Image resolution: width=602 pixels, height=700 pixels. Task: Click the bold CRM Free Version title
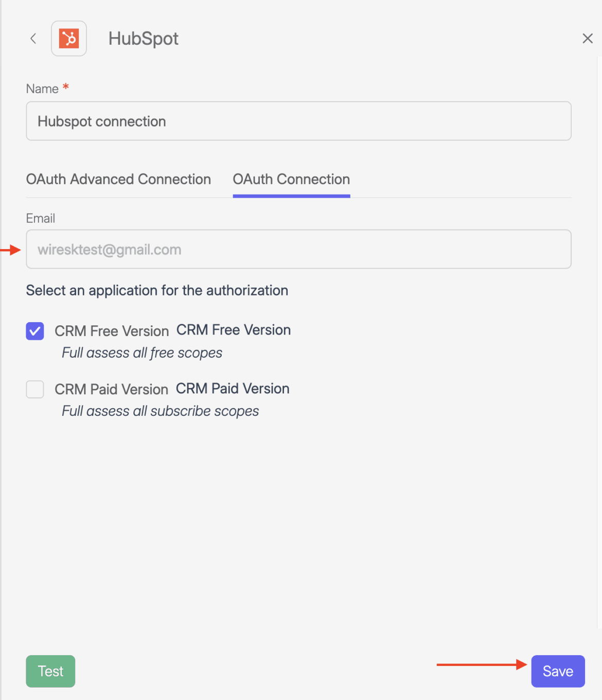point(234,330)
